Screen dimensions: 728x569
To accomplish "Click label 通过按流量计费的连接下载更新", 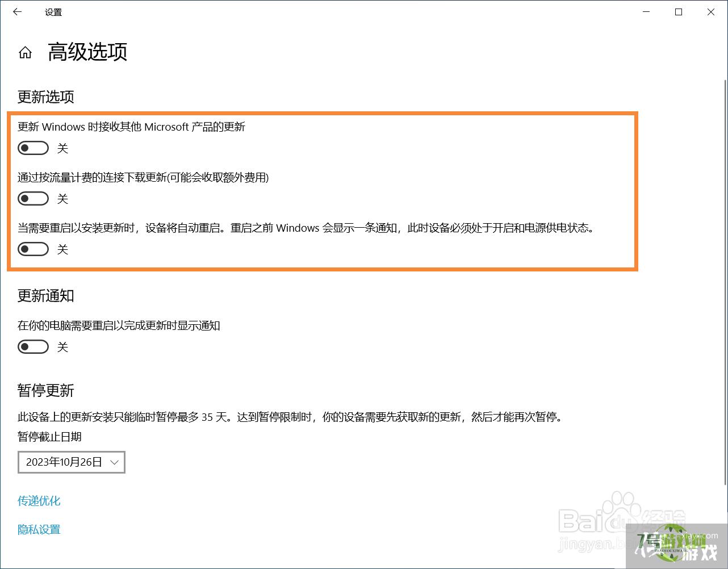I will coord(143,178).
